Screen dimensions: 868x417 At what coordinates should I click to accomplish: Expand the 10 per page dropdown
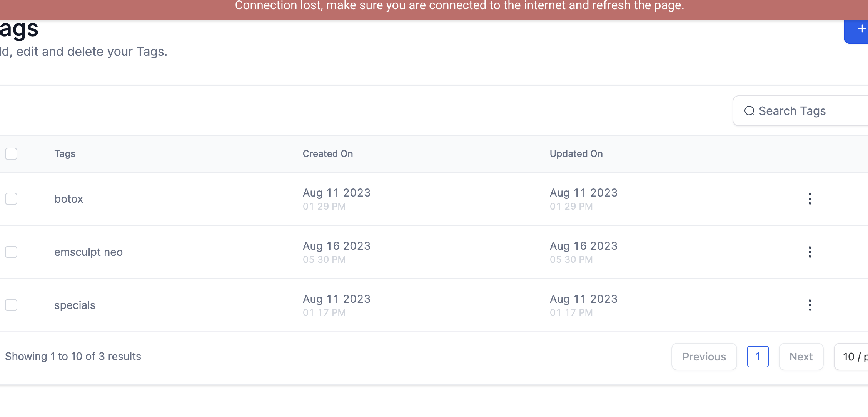click(851, 357)
